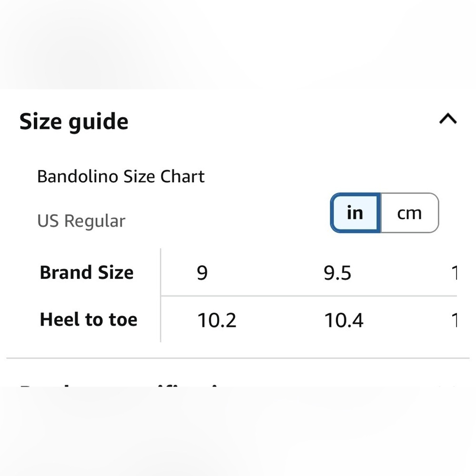Image resolution: width=476 pixels, height=476 pixels.
Task: Click the 10.4 heel to toe value
Action: tap(344, 320)
